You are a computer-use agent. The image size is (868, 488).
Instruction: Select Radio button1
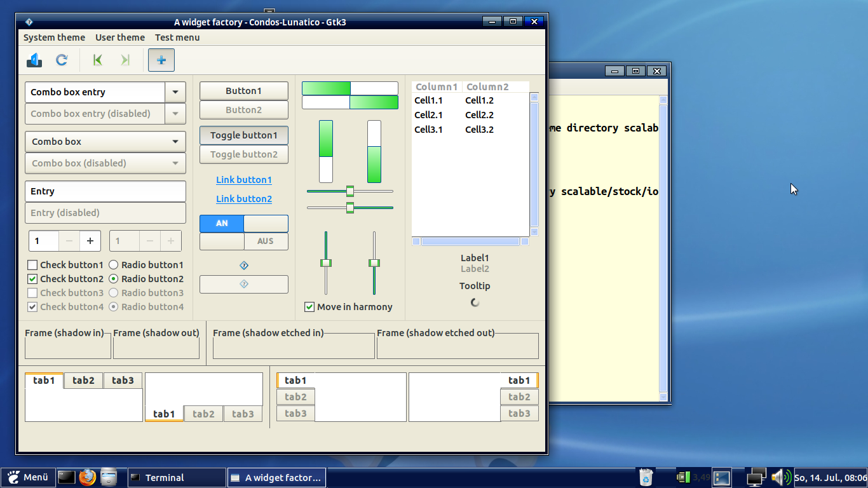click(113, 265)
